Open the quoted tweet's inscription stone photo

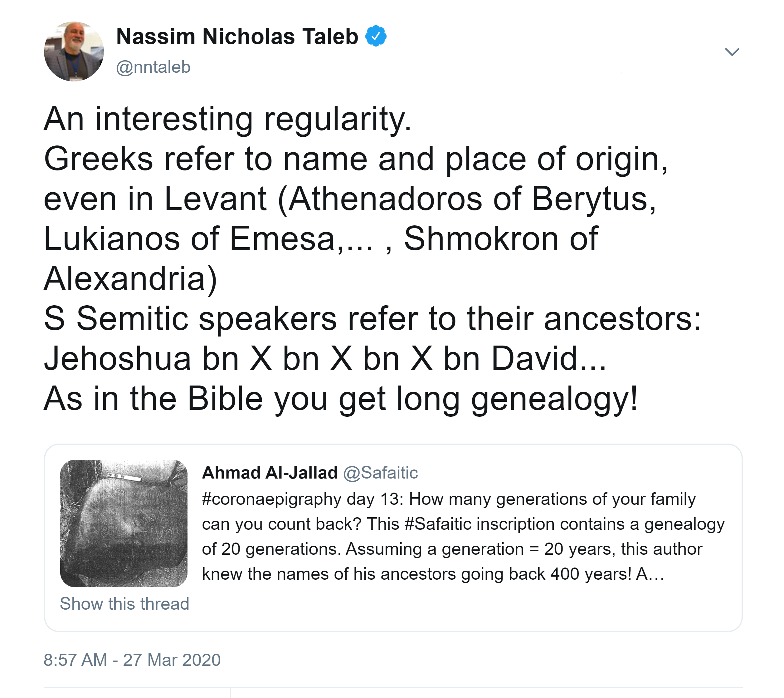124,523
